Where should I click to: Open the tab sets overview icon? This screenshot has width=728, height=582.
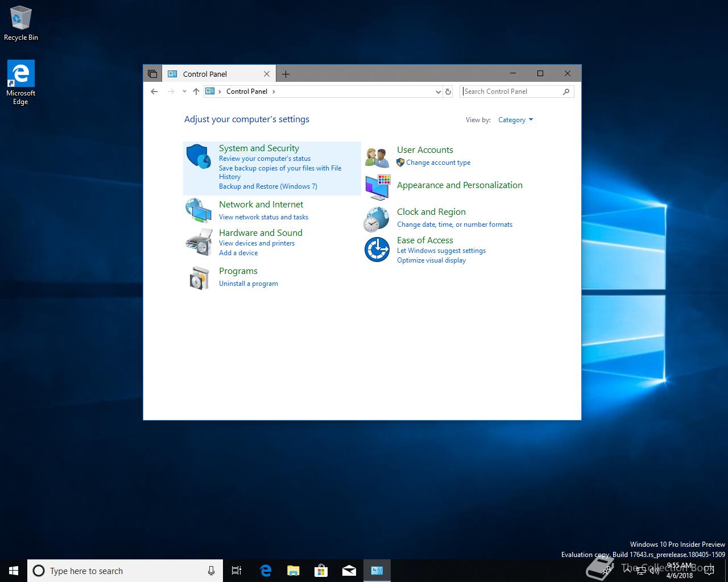[x=152, y=74]
